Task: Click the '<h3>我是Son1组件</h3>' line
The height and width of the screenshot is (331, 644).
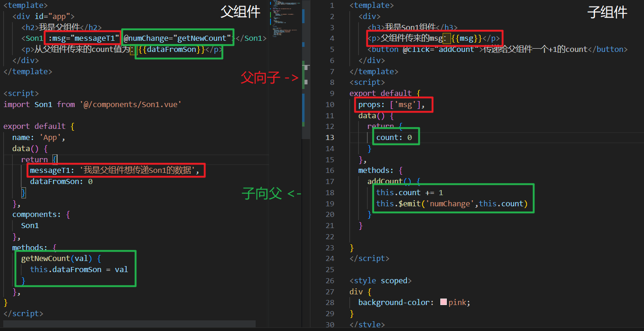Action: point(412,27)
